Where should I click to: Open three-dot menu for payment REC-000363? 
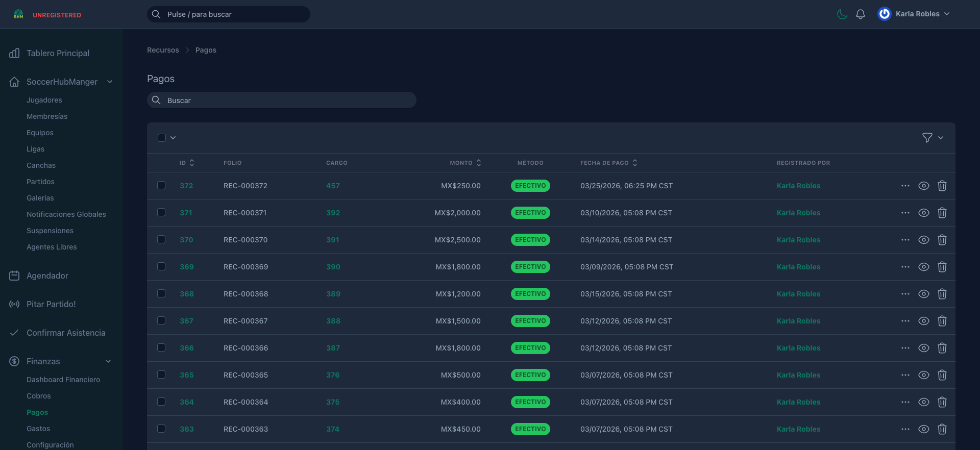[905, 429]
